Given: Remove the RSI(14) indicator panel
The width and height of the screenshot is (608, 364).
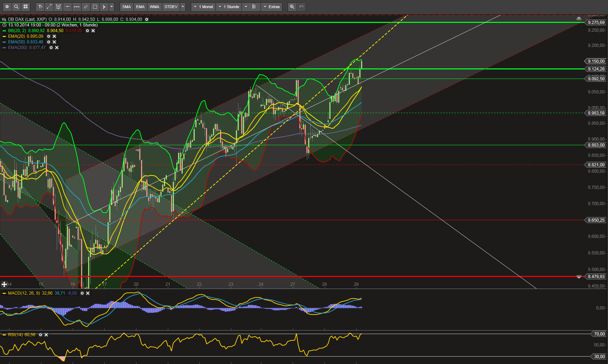Looking at the screenshot, I should point(46,335).
